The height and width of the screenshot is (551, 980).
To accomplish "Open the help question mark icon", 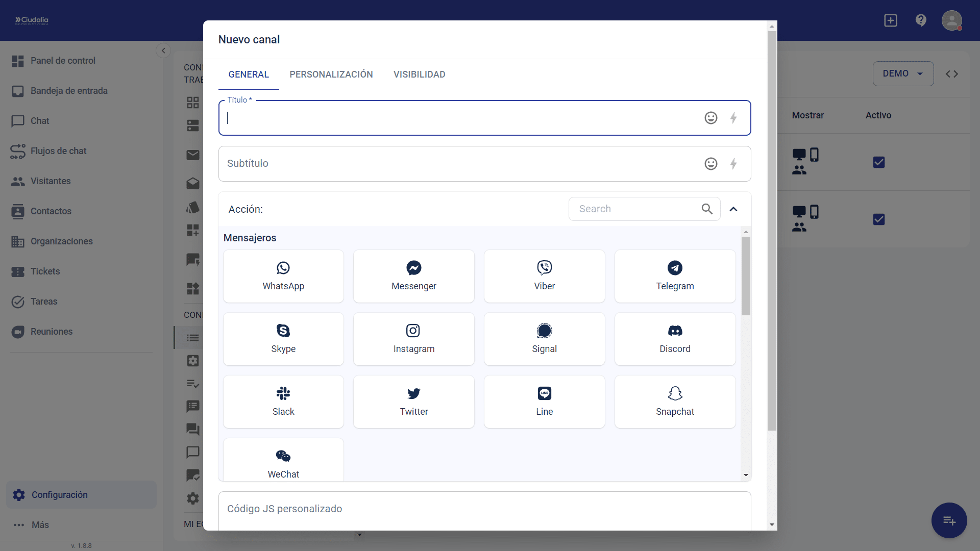I will coord(921,20).
